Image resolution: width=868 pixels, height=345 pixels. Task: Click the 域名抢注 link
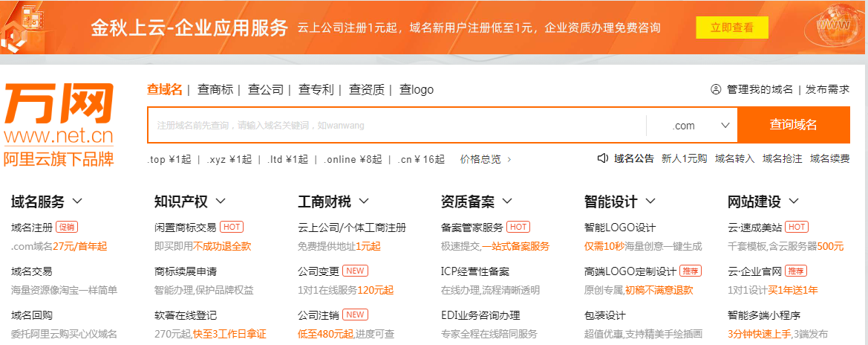(782, 158)
